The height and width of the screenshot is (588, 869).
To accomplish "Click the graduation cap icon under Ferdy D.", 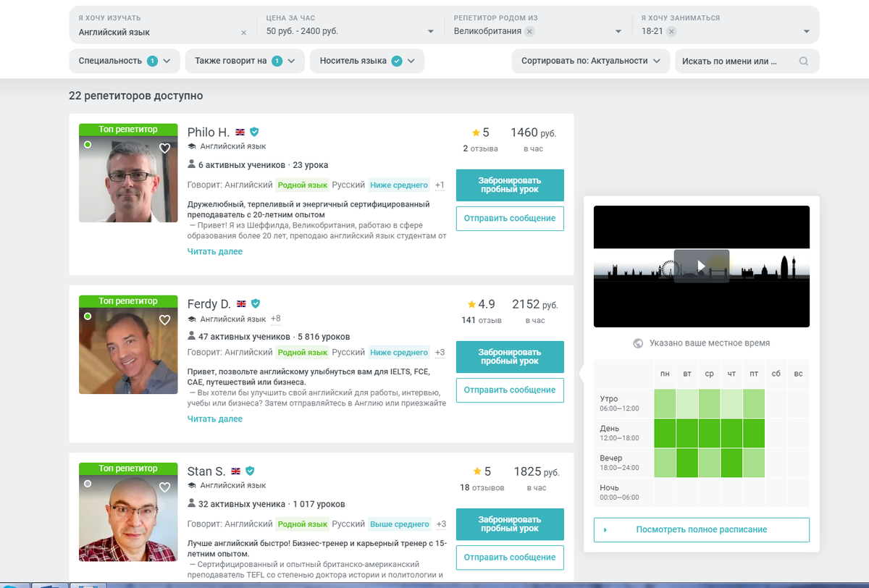I will (192, 319).
